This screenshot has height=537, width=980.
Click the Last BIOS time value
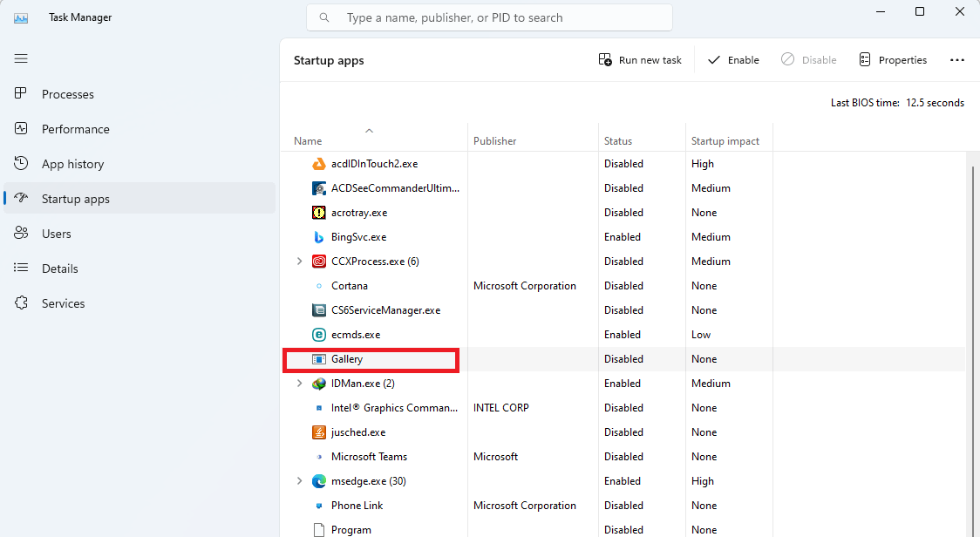tap(935, 103)
